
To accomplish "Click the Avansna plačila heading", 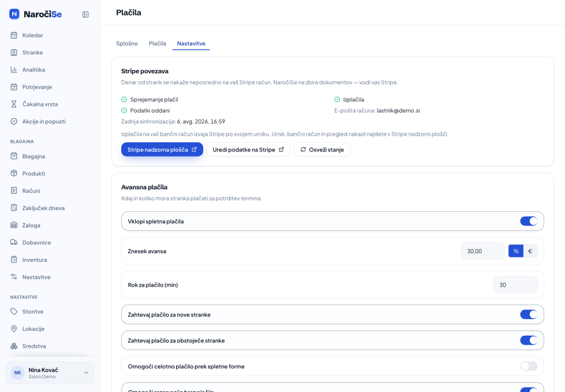I will pos(144,187).
